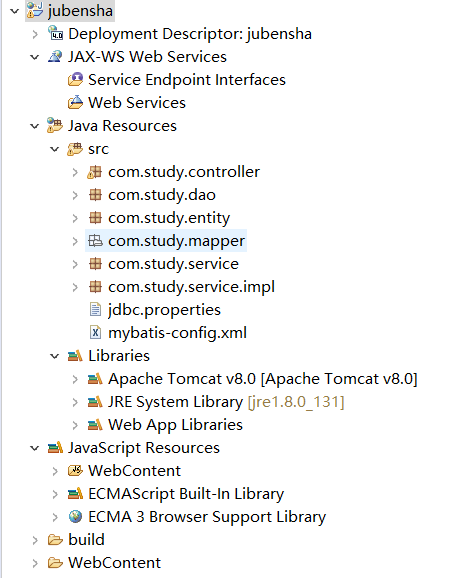463x578 pixels.
Task: Select the com.study.service.impl package
Action: click(x=191, y=287)
